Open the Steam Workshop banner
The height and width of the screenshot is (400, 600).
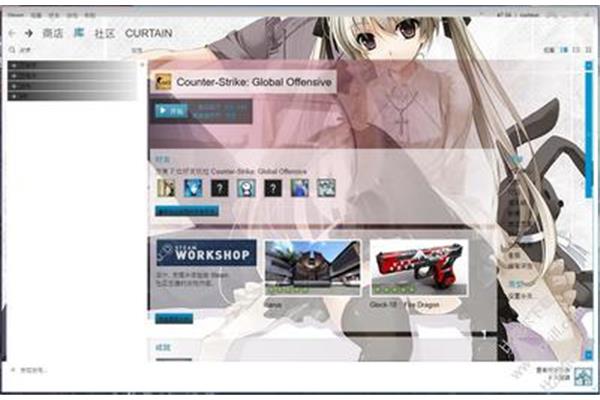pos(206,253)
